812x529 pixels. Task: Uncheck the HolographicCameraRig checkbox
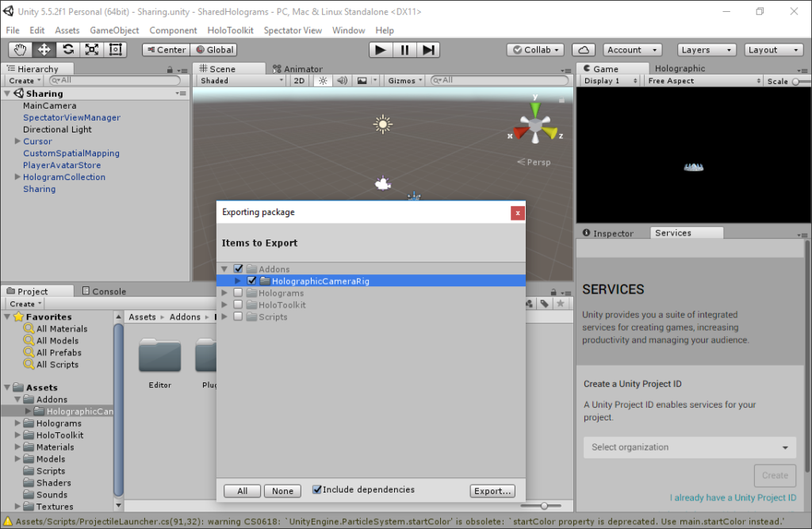click(251, 281)
